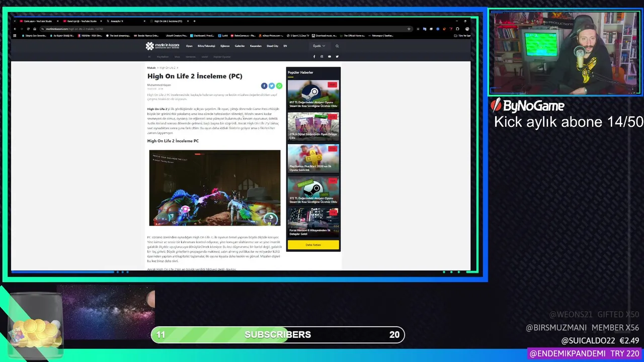Open a new browser tab with plus icon
Screen dimensions: 644x362
click(x=194, y=21)
